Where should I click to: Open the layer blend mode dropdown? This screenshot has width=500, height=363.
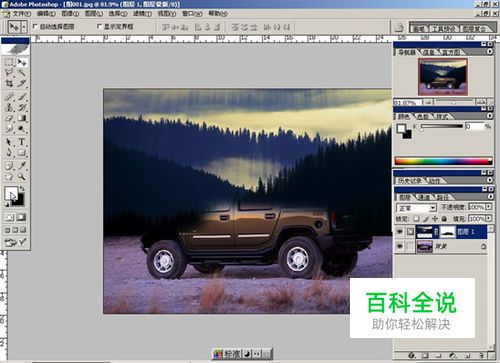(416, 208)
